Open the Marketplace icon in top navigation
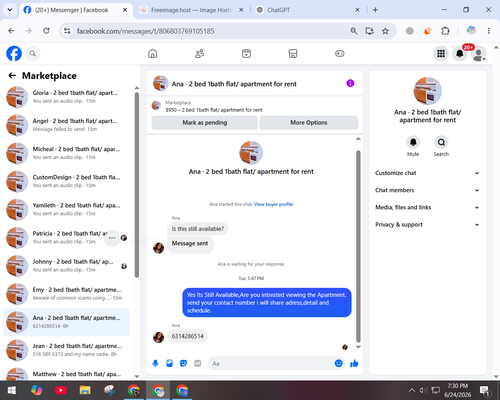 pos(293,53)
